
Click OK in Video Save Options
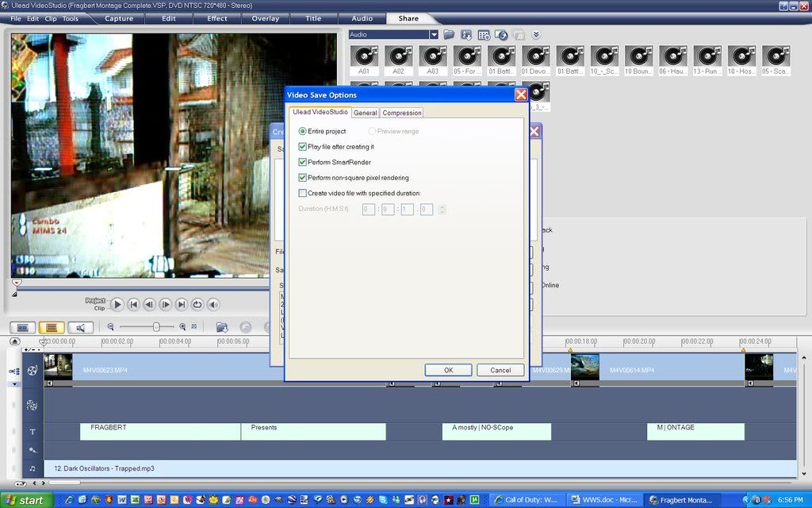(x=448, y=370)
